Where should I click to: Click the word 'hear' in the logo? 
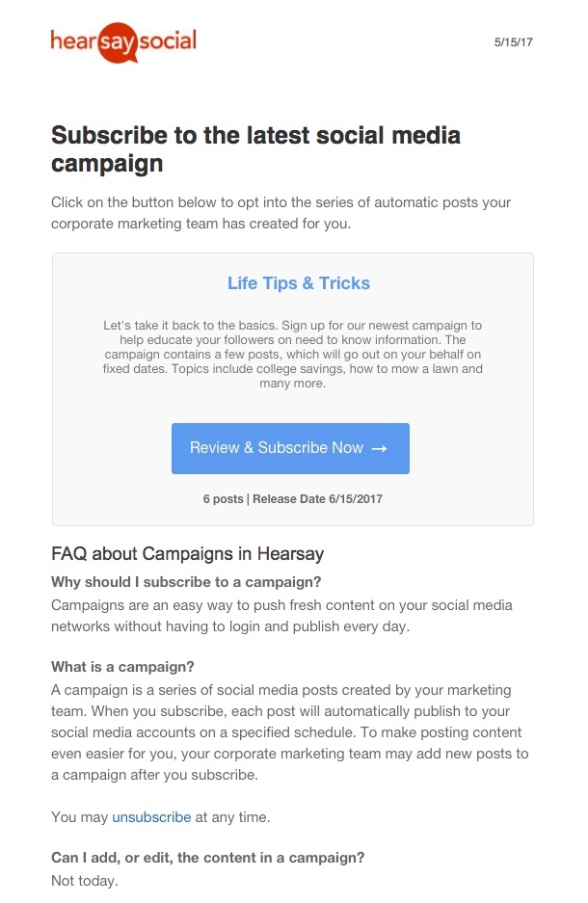point(73,40)
